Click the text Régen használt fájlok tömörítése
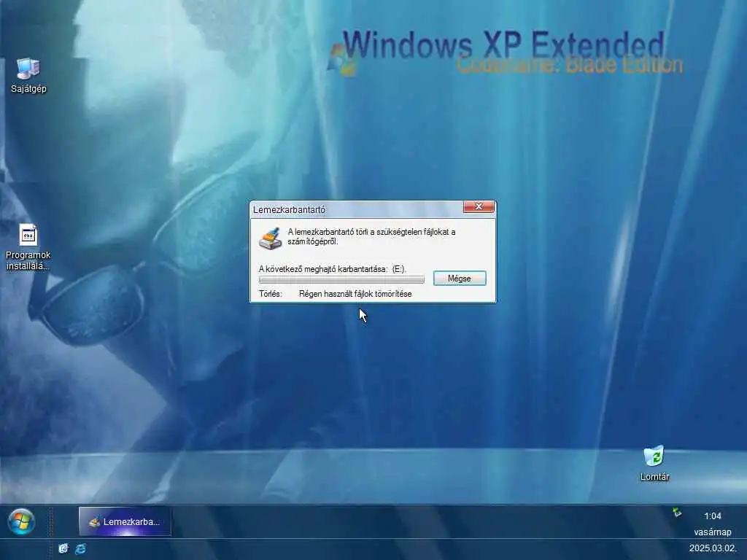The width and height of the screenshot is (747, 560). coord(355,294)
